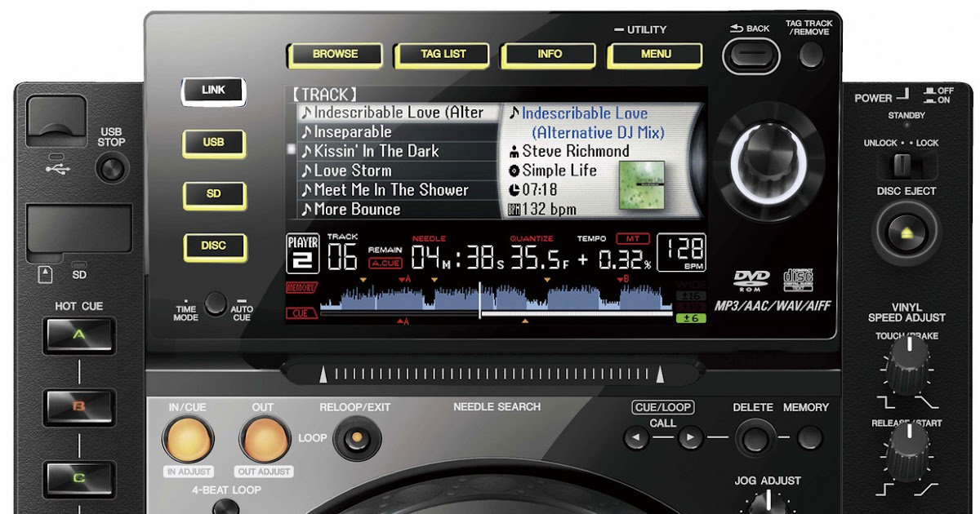980x514 pixels.
Task: Open the TAG LIST view
Action: pos(443,55)
